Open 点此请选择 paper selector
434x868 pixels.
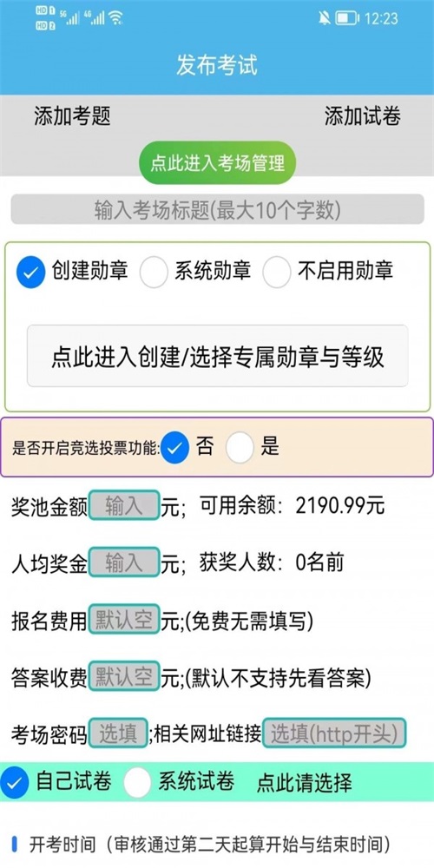point(304,783)
